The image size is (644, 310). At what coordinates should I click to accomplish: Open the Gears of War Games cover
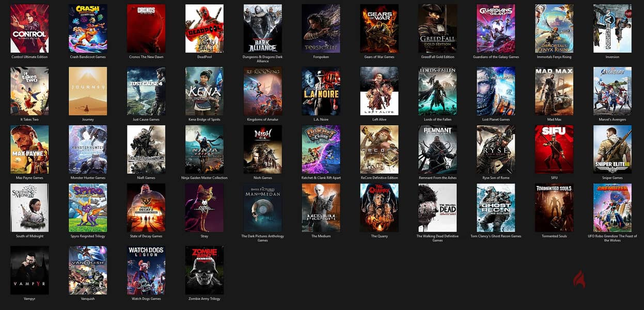pos(379,28)
